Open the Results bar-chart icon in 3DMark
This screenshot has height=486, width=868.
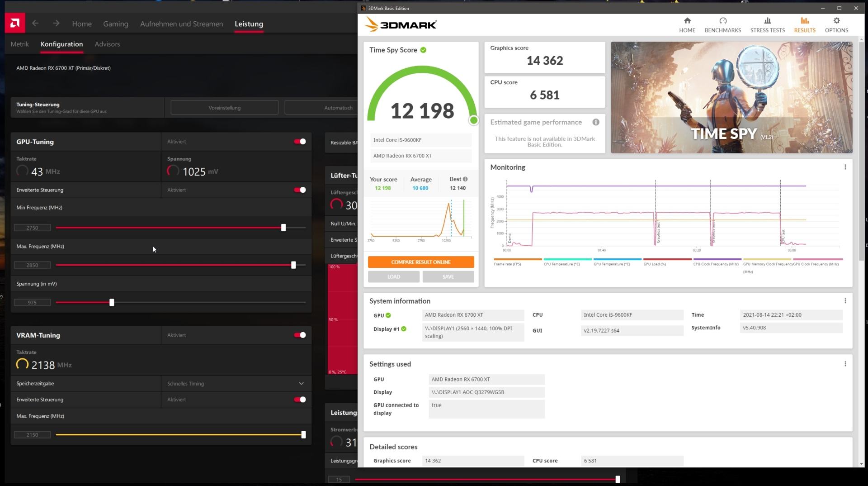click(x=805, y=21)
